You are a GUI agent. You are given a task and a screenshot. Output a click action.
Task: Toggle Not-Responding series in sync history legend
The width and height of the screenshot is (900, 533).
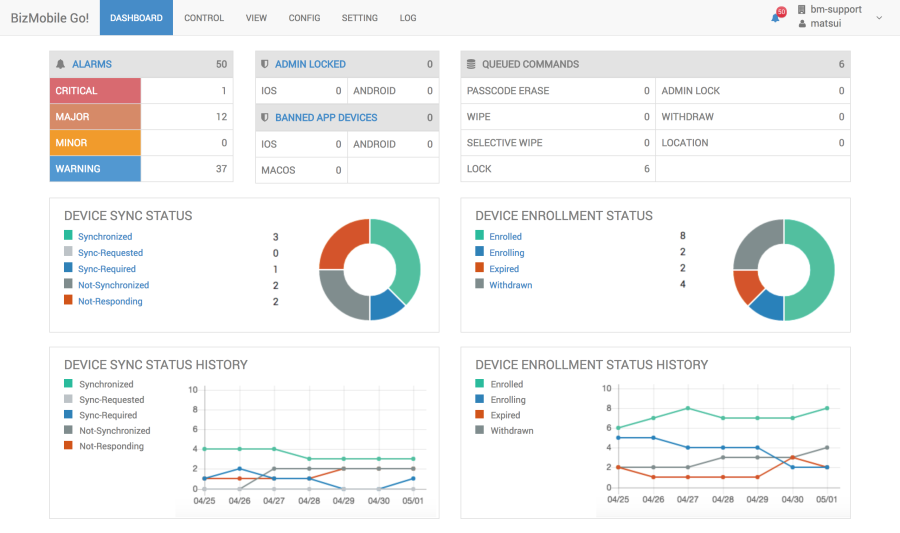pyautogui.click(x=104, y=446)
